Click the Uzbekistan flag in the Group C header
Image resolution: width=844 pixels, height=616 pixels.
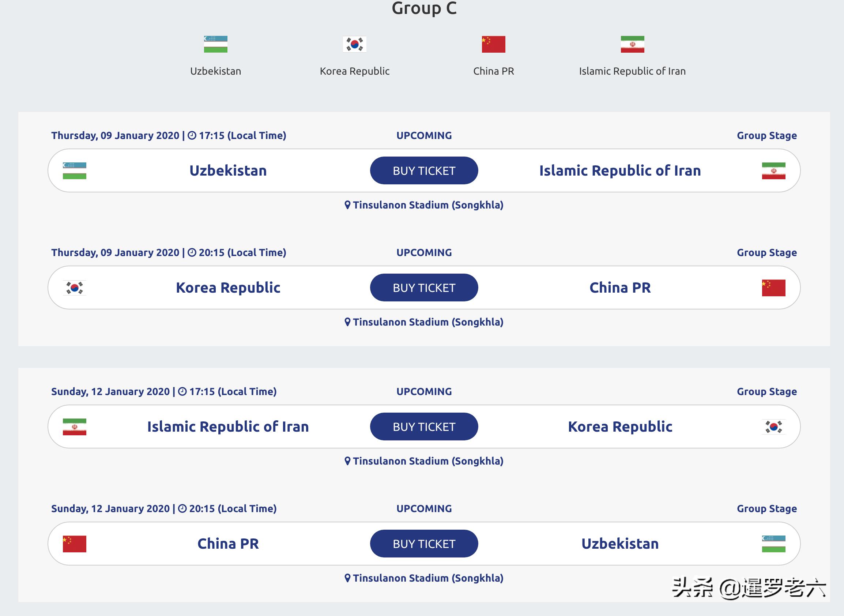click(215, 44)
